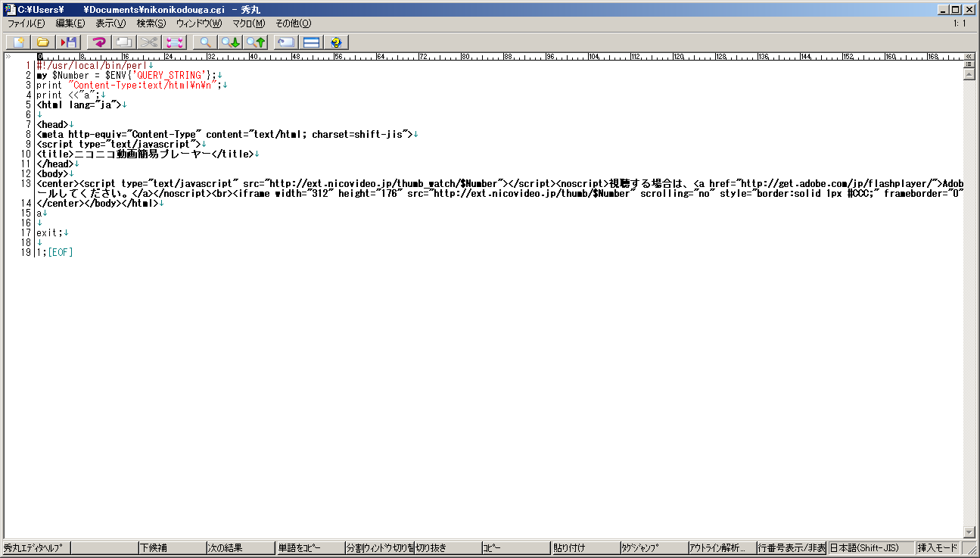Save the file with the floppy disk icon
This screenshot has width=980, height=558.
69,42
